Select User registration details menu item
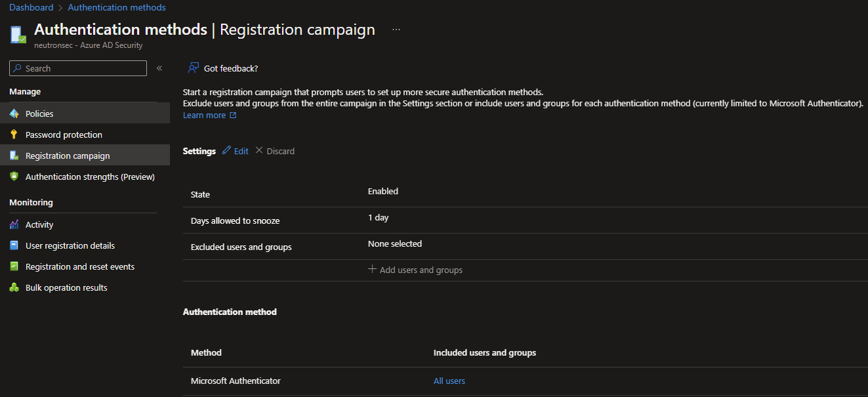Viewport: 868px width, 397px height. (x=70, y=245)
